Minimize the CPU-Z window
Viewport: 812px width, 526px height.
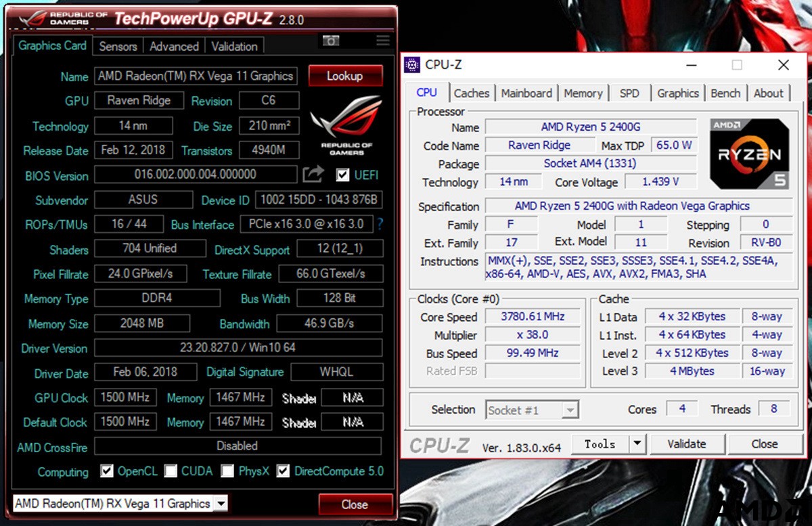coord(692,65)
